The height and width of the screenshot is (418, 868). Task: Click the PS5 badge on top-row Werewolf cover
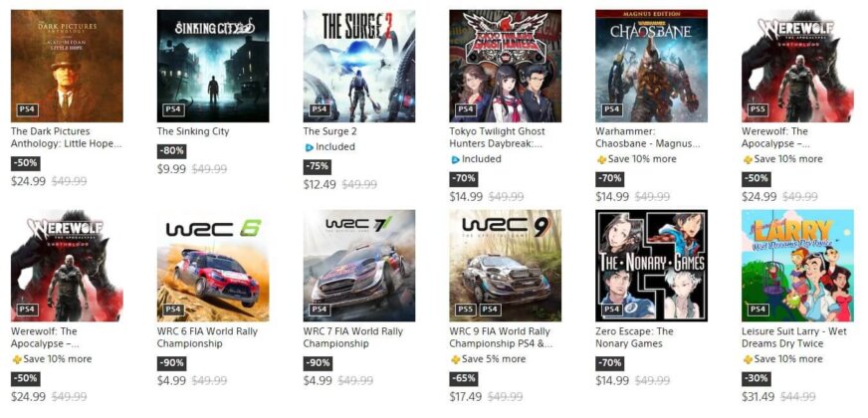pos(758,109)
